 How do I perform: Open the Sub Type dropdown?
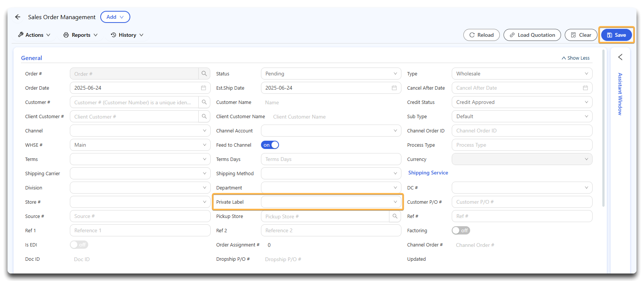[x=522, y=116]
